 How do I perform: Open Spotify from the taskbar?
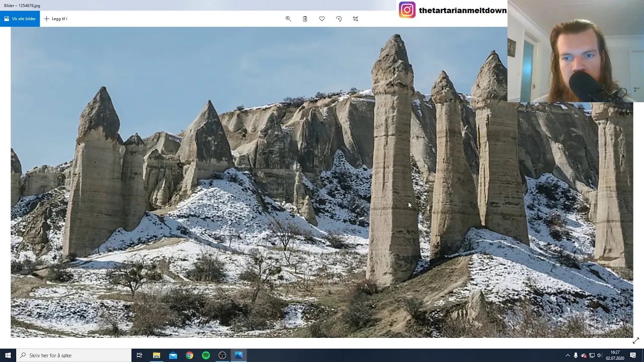[206, 355]
